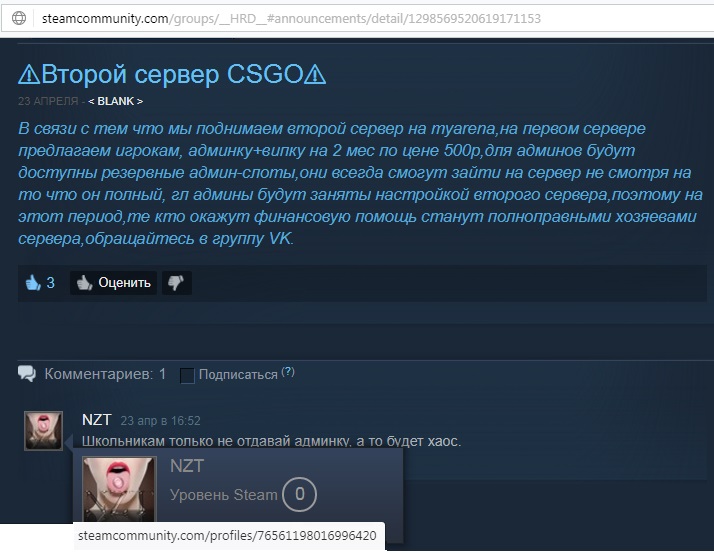Click the warning icon after the title

coord(315,75)
